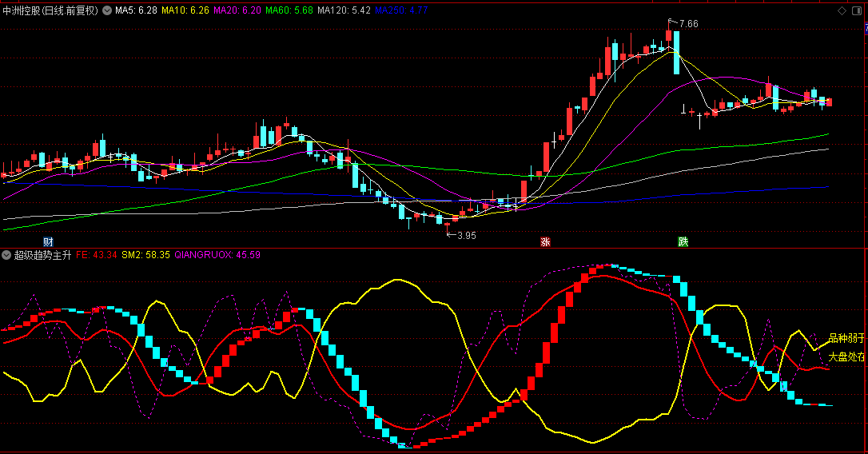The height and width of the screenshot is (454, 868).
Task: Click the FE: 43.34 value
Action: tap(97, 255)
